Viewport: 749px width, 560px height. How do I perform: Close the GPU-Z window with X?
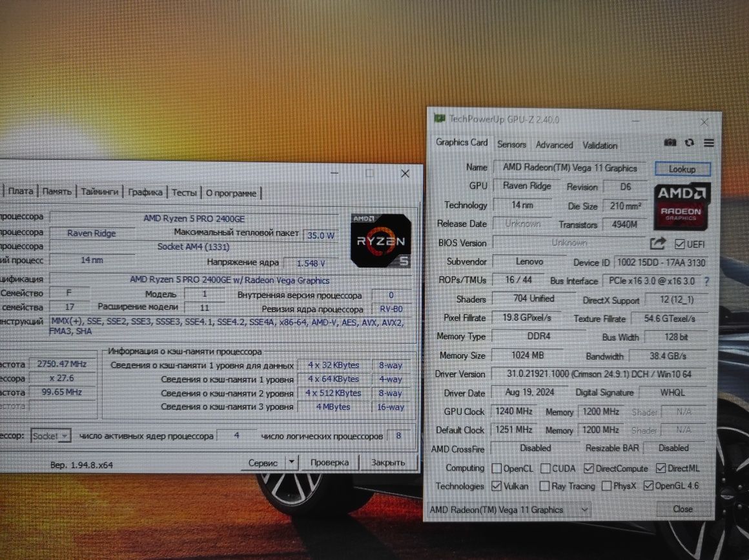point(704,122)
